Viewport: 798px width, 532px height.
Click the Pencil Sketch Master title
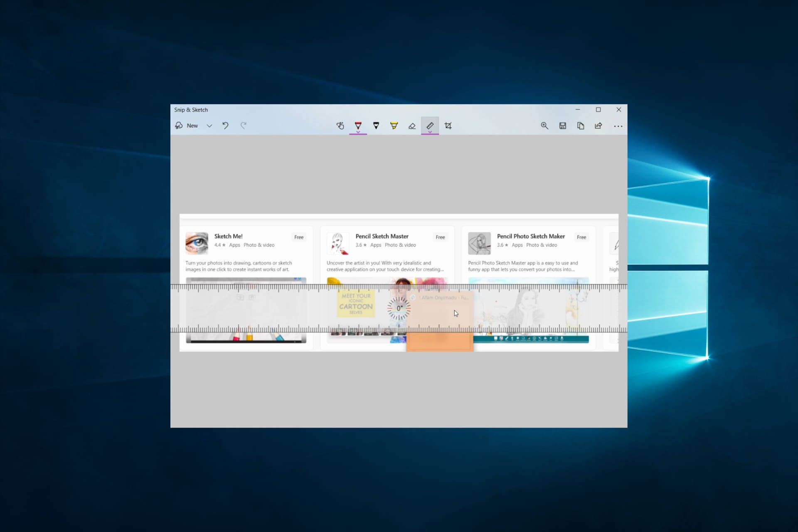(x=382, y=236)
